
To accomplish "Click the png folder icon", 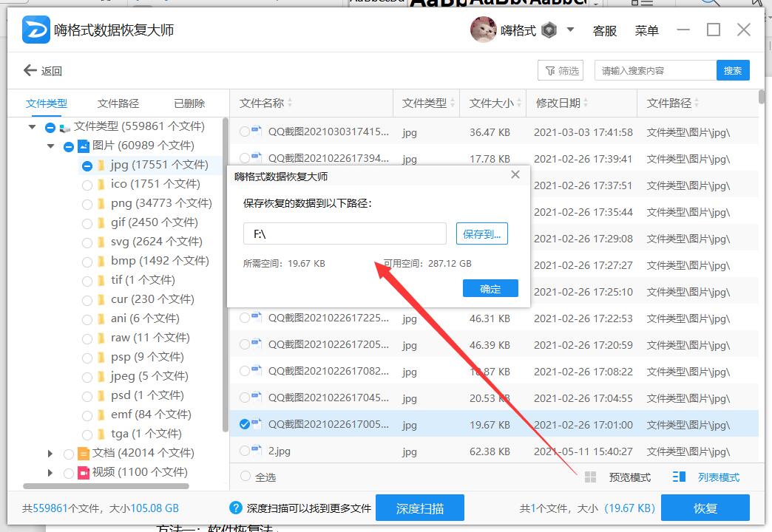I will point(101,204).
